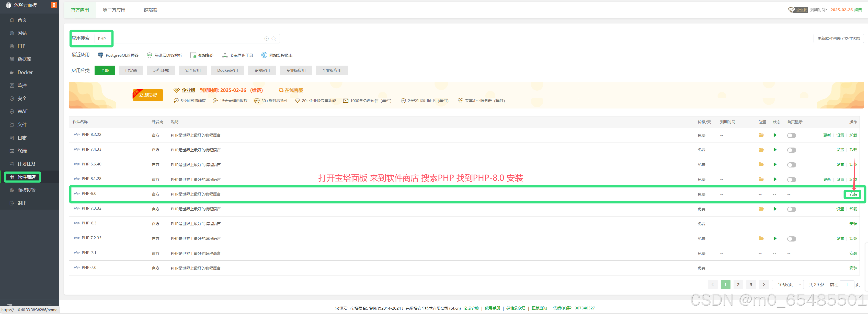Viewport: 868px width, 314px height.
Task: Click PHP 7.4.33 green play status icon
Action: pos(775,150)
